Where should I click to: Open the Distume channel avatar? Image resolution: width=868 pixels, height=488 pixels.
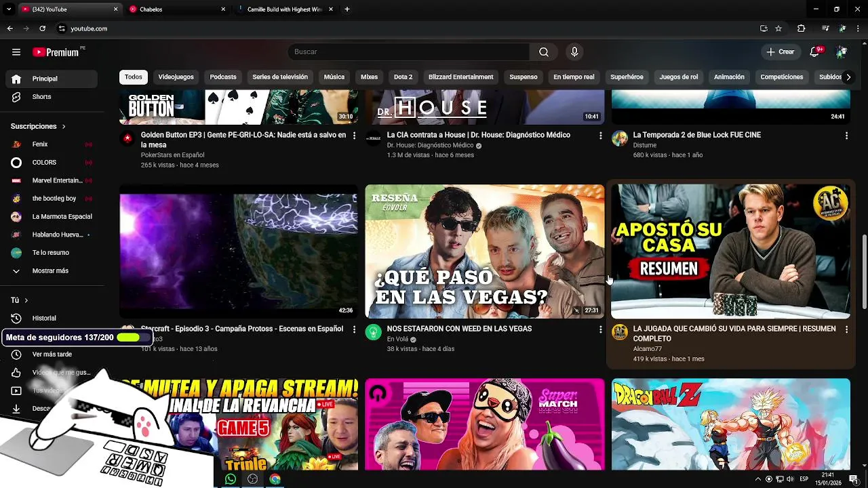620,138
